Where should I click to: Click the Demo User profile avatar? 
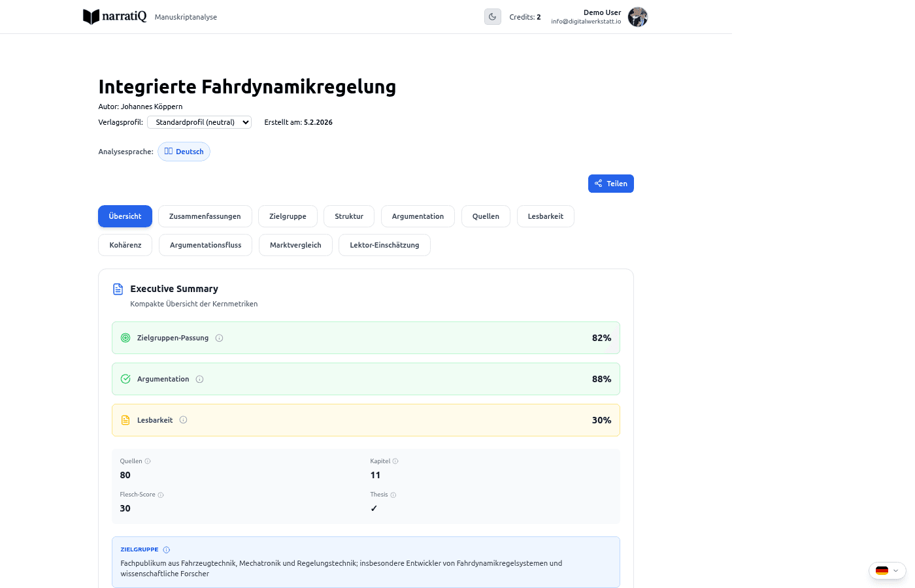(x=638, y=17)
